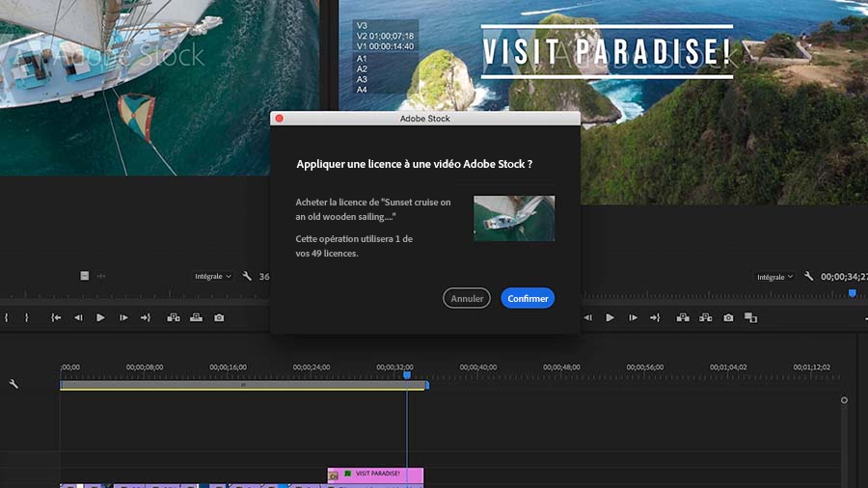Click the Drag Audio Only icon
868x488 pixels.
101,276
